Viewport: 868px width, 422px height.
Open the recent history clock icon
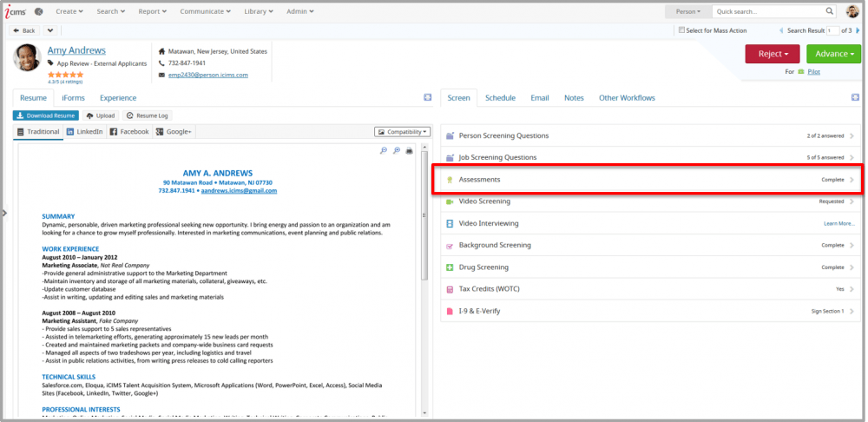pos(39,11)
